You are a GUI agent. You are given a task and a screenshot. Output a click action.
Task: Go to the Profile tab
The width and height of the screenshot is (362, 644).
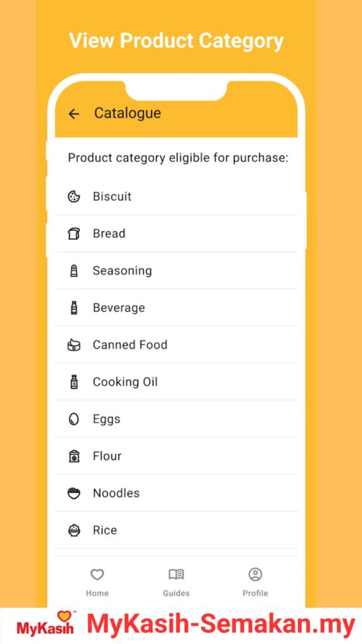click(x=255, y=582)
